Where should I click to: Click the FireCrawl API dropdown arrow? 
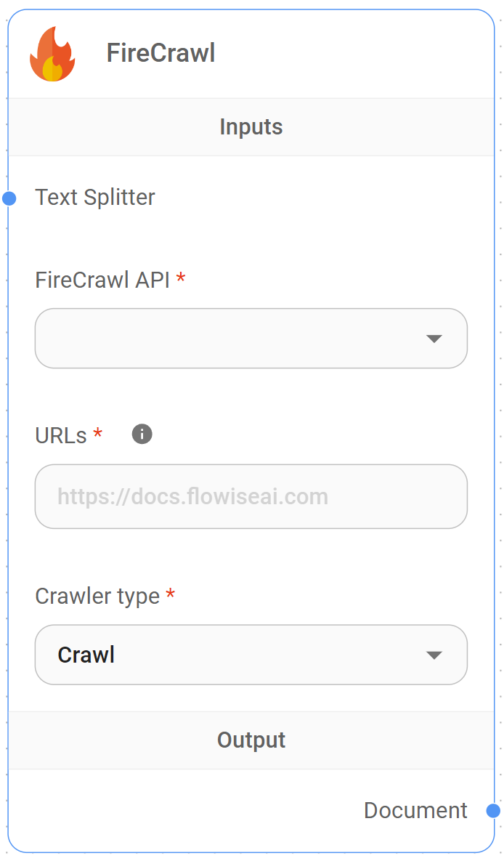(x=434, y=338)
